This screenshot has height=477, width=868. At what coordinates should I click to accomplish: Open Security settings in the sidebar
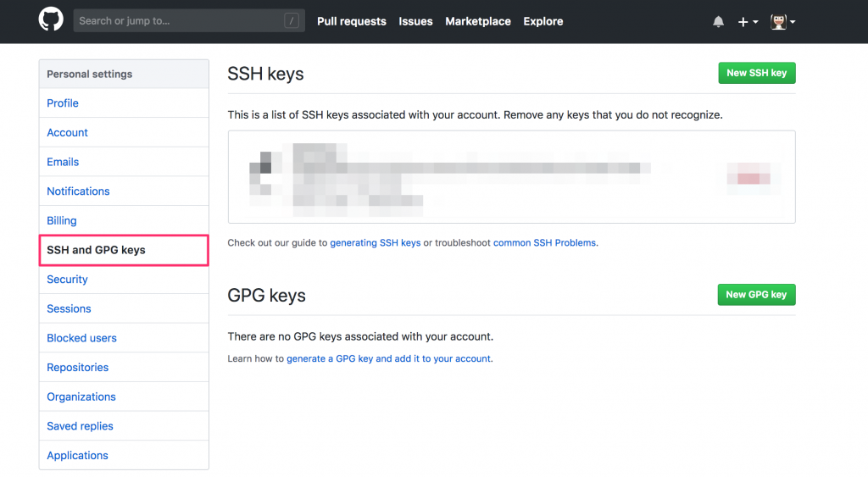coord(124,279)
